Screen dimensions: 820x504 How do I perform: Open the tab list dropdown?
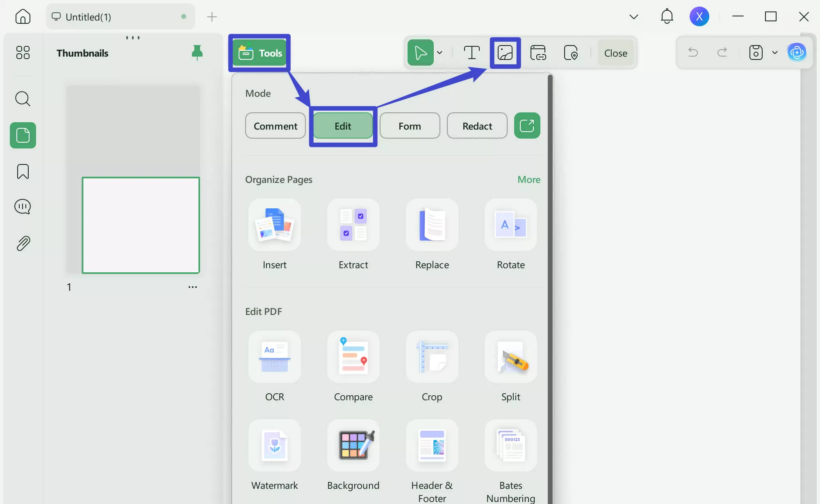(634, 17)
